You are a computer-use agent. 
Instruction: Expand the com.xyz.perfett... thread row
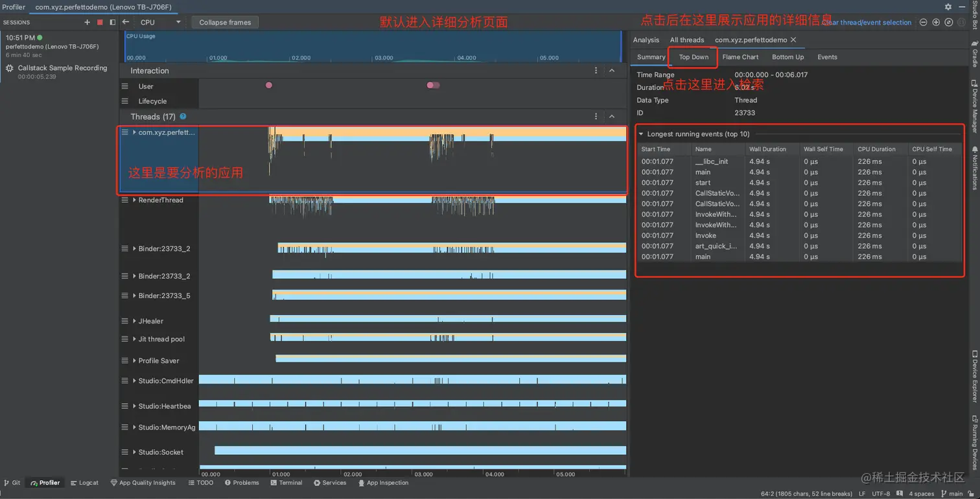[x=134, y=132]
